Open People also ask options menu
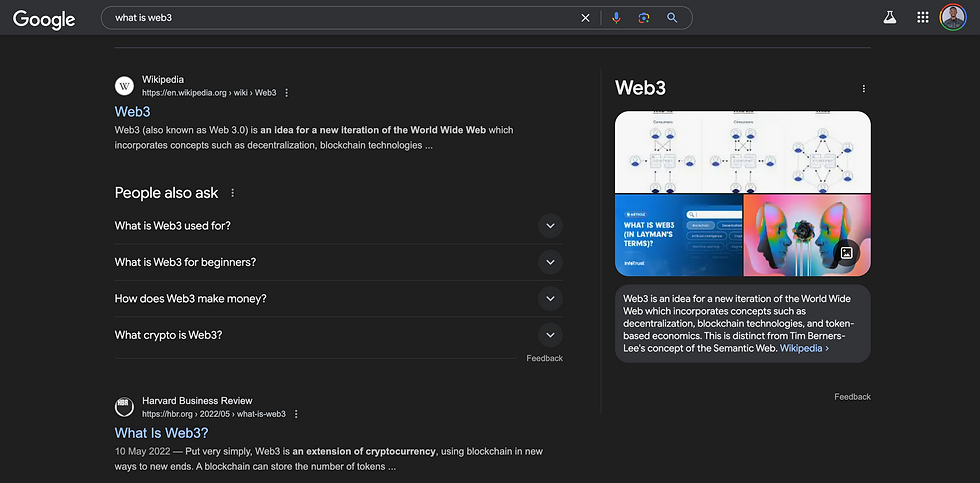 coord(232,193)
